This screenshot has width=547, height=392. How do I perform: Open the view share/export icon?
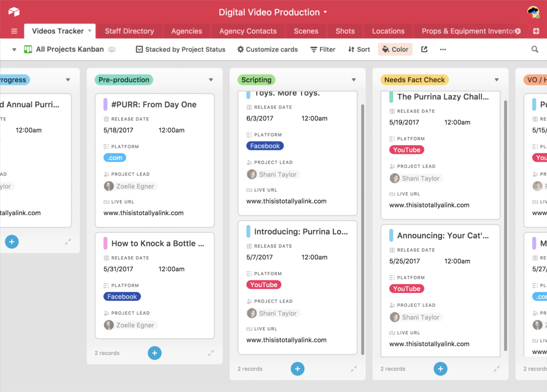click(x=424, y=49)
